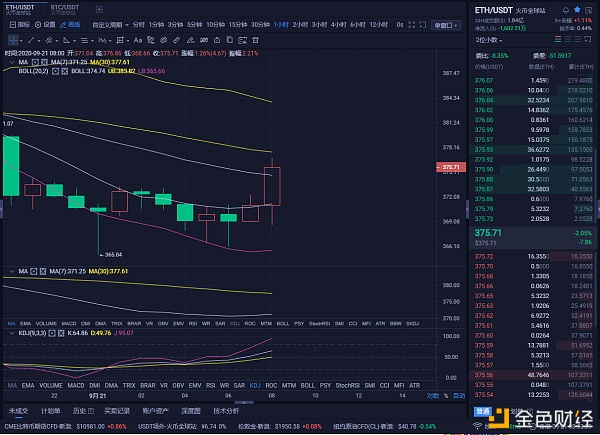
Task: Click the 画线 draw line button
Action: coord(70,25)
